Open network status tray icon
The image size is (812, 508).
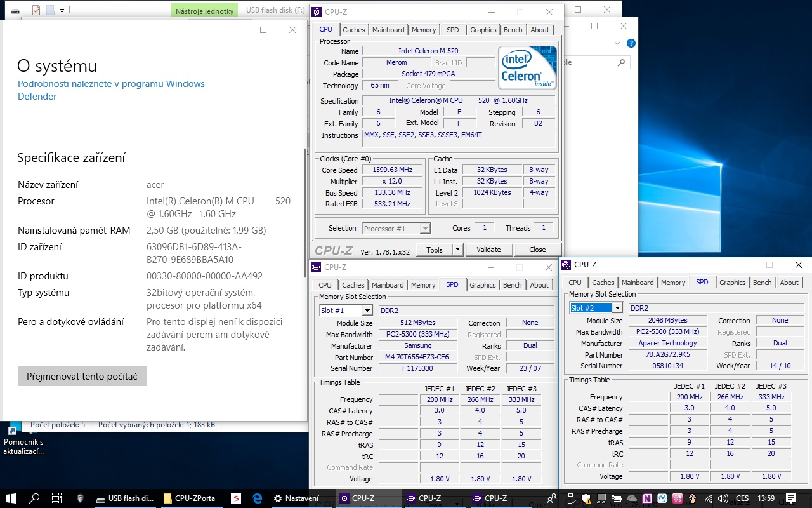point(708,498)
